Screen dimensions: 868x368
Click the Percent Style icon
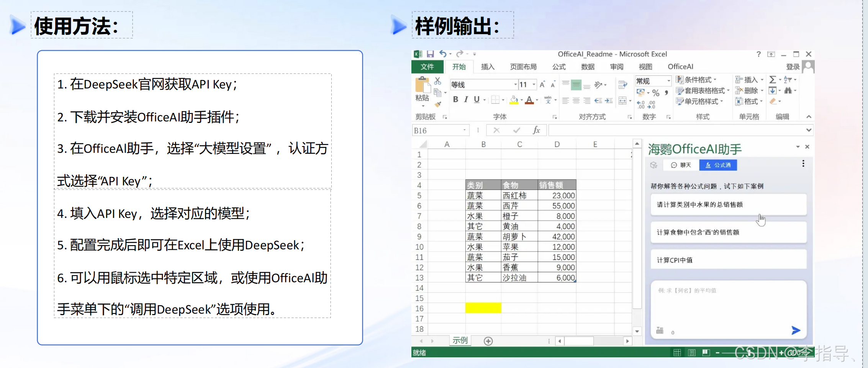(656, 93)
